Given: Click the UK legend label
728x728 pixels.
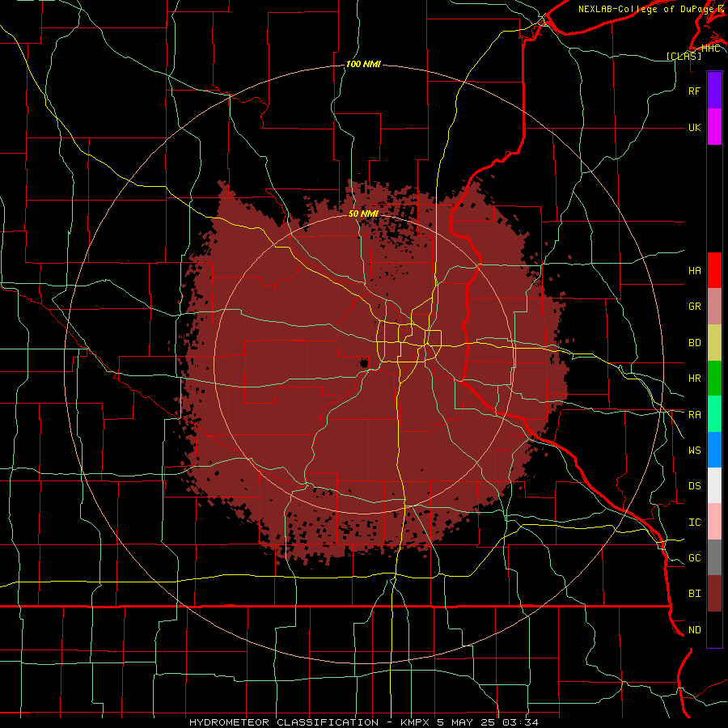Looking at the screenshot, I should [x=694, y=127].
